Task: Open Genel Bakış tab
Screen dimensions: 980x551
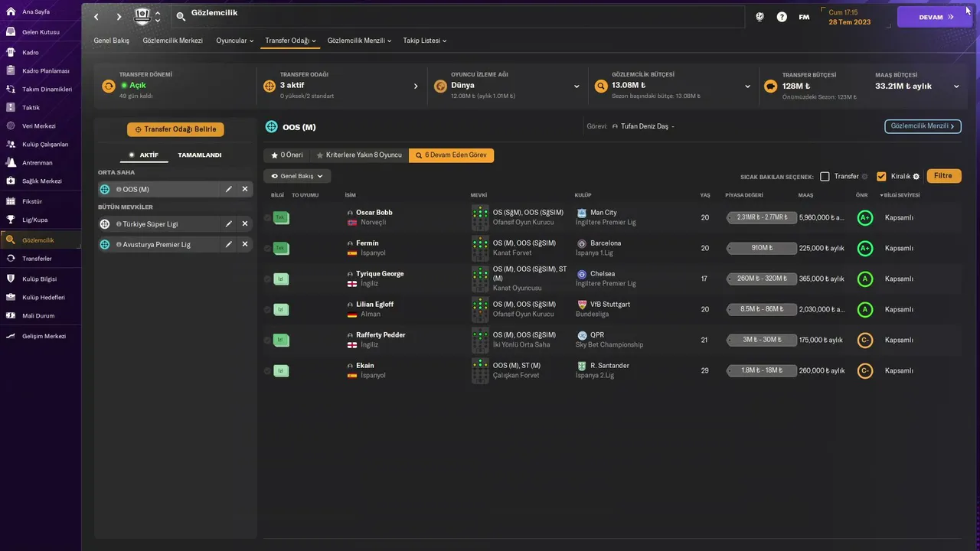Action: coord(112,41)
